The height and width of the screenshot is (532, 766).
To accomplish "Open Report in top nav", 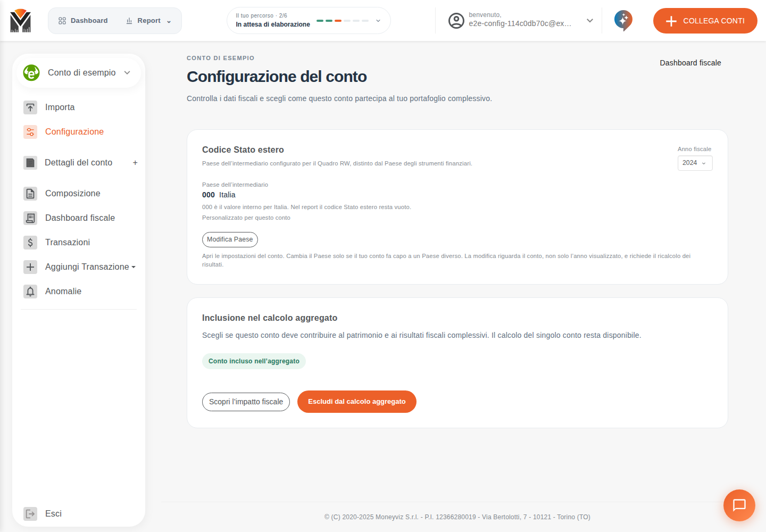I will pos(148,21).
